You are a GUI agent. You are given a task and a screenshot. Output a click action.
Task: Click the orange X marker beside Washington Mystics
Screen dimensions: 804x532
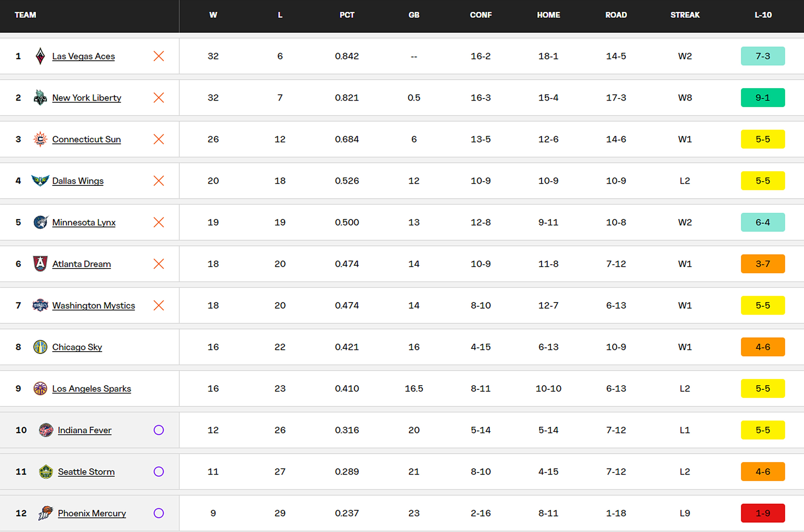(158, 305)
